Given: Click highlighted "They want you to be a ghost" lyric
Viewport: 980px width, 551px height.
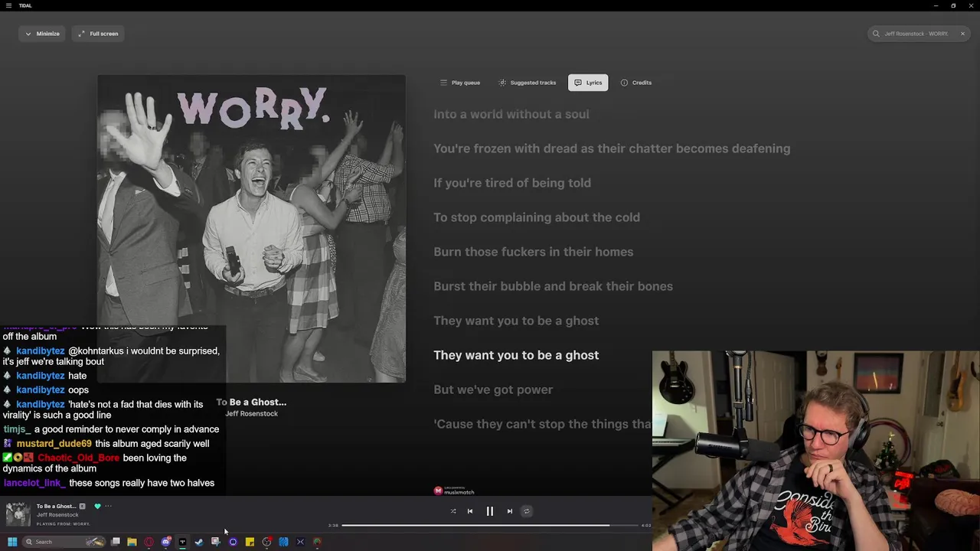Looking at the screenshot, I should click(x=516, y=355).
